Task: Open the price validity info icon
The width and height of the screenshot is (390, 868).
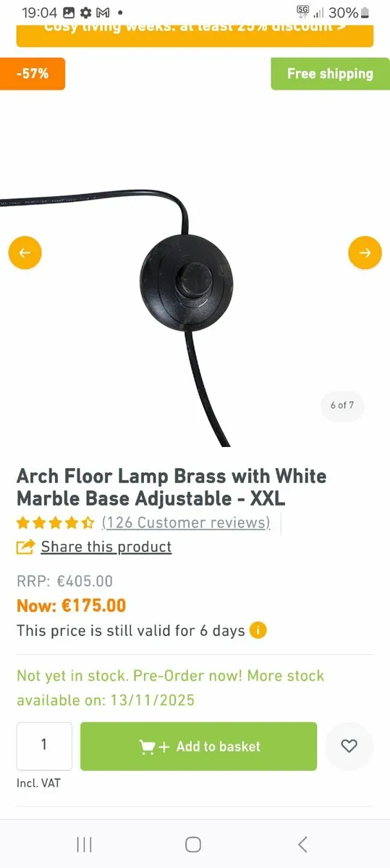Action: (258, 630)
